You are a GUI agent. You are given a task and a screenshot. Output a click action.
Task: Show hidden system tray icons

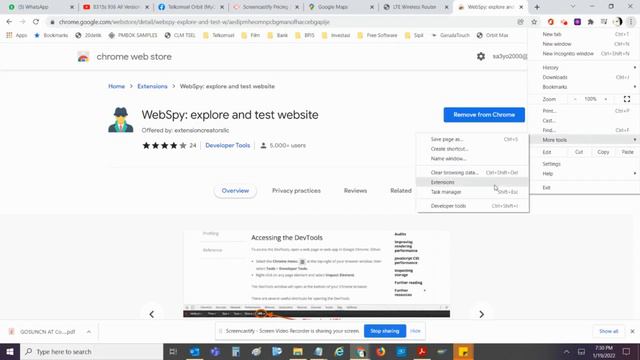point(567,351)
